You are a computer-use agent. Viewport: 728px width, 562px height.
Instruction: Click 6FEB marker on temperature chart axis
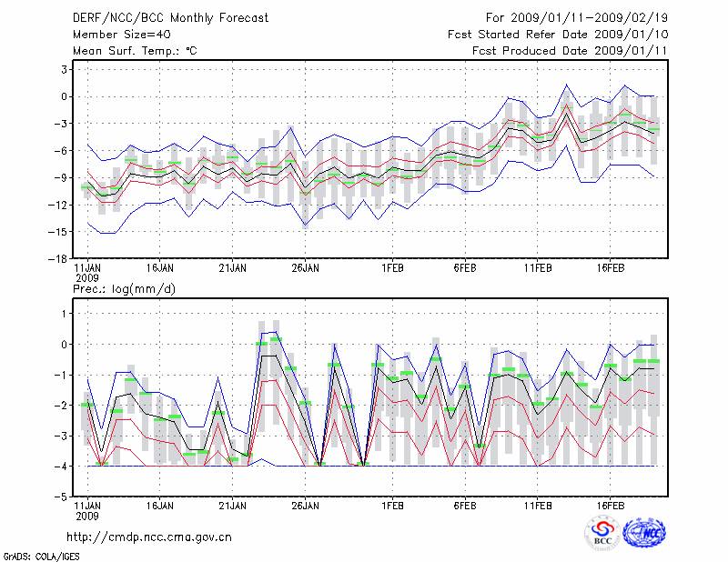[464, 268]
